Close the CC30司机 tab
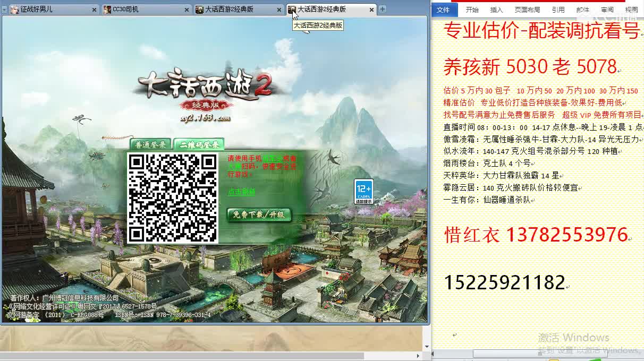Viewport: 644px width, 361px height. click(x=187, y=10)
